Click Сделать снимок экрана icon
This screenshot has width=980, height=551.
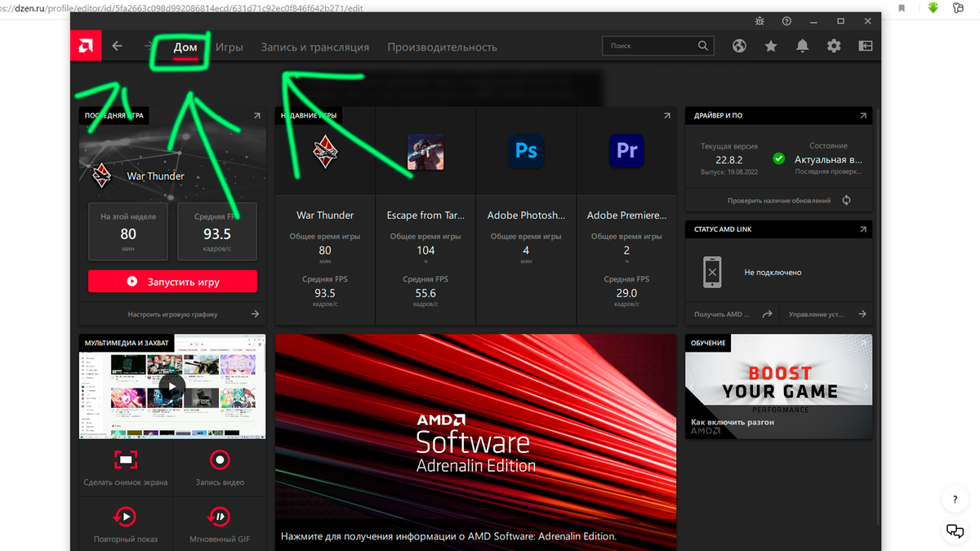point(125,460)
